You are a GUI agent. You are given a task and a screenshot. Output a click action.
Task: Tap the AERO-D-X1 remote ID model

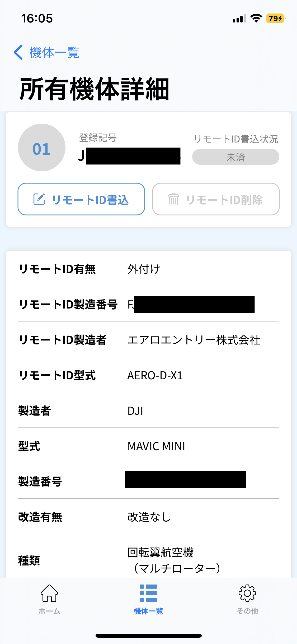tap(155, 375)
